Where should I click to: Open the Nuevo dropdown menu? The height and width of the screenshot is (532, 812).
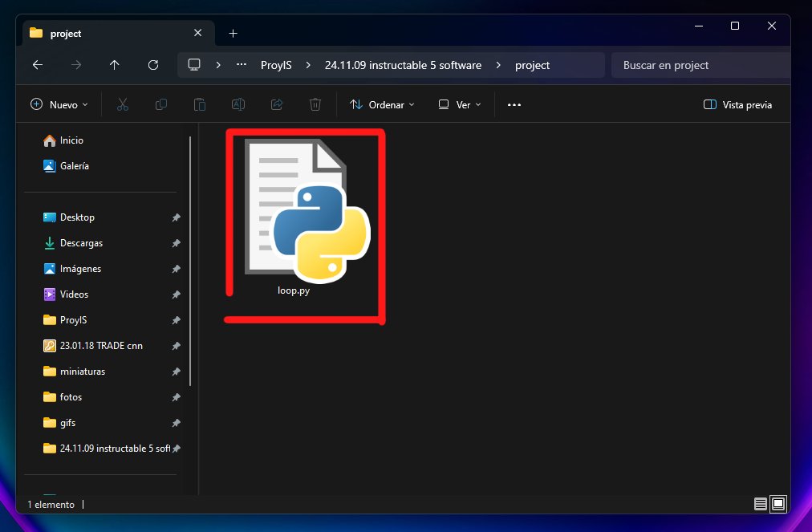(x=59, y=104)
